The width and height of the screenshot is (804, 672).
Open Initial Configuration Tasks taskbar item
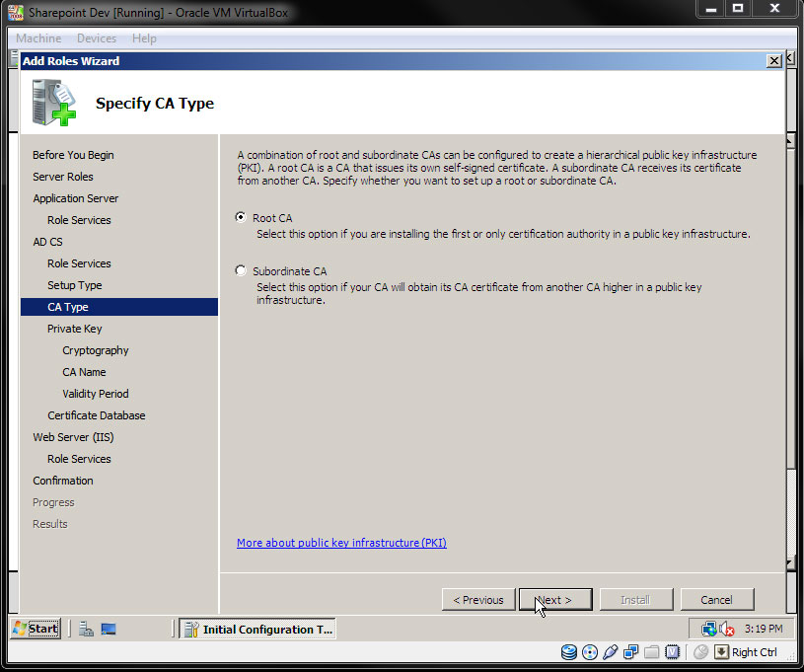coord(257,629)
